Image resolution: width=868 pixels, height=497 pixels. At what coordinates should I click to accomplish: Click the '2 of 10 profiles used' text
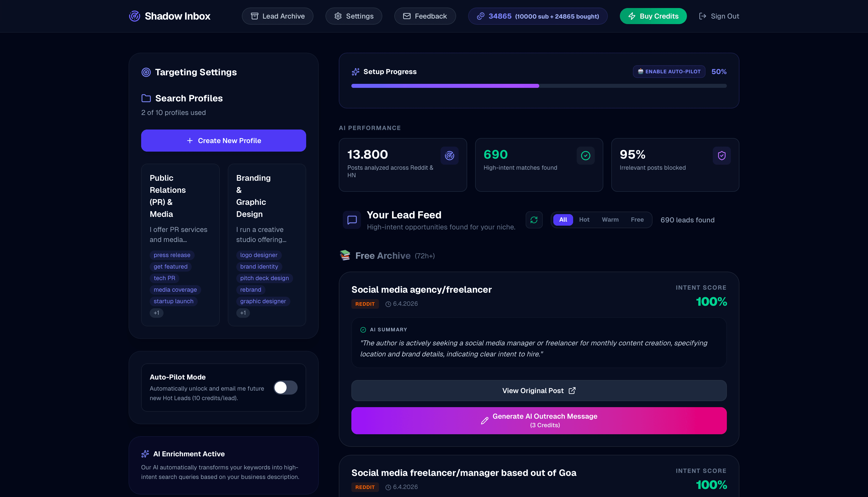[174, 113]
